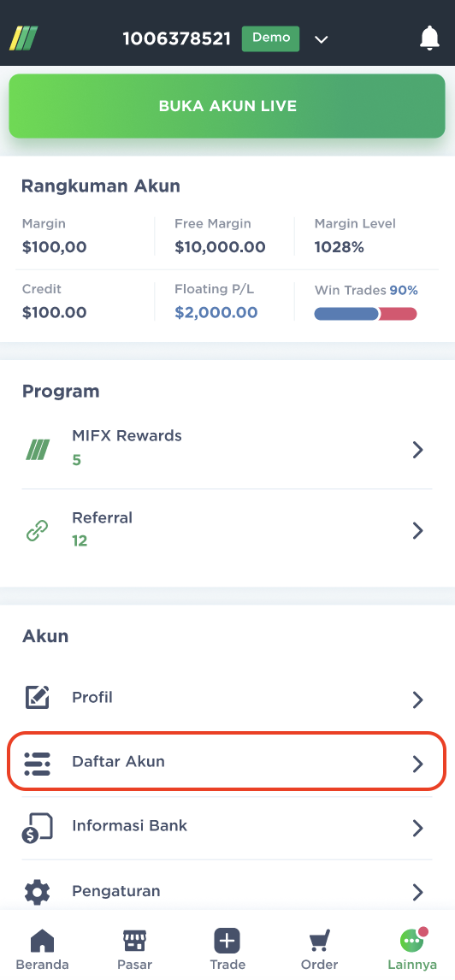Viewport: 455px width, 980px height.
Task: Tap the Profil edit pencil icon
Action: tap(38, 698)
